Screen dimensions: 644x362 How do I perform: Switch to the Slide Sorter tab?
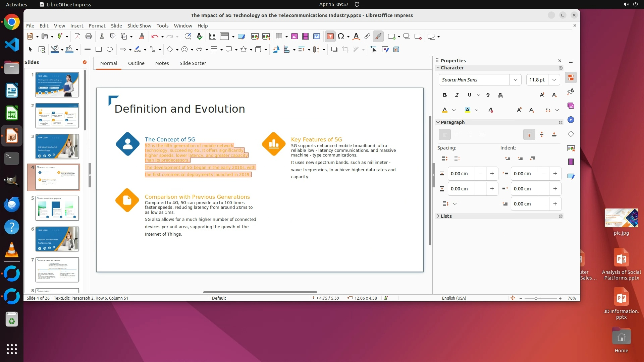193,63
